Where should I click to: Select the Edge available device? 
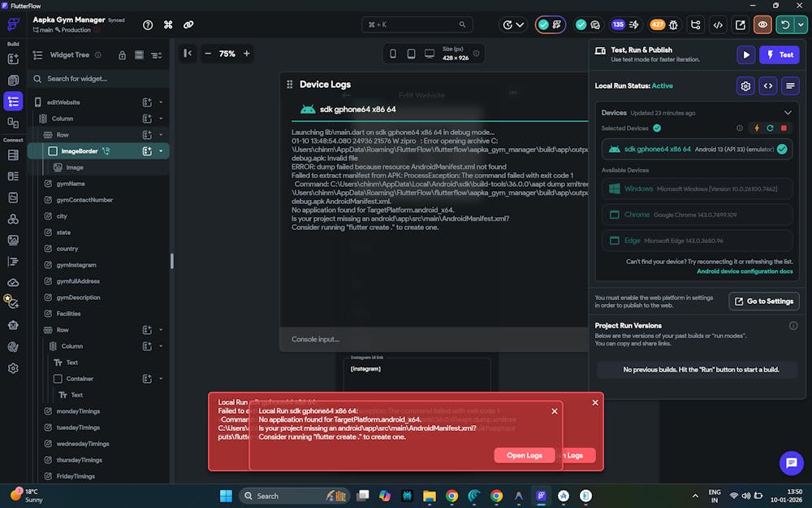(x=697, y=241)
